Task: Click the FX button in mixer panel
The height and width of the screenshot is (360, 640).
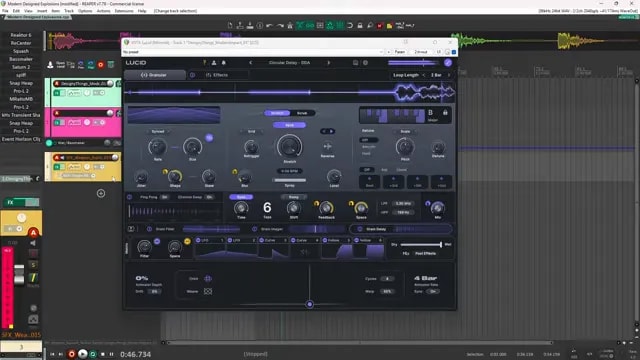Action: 11,202
